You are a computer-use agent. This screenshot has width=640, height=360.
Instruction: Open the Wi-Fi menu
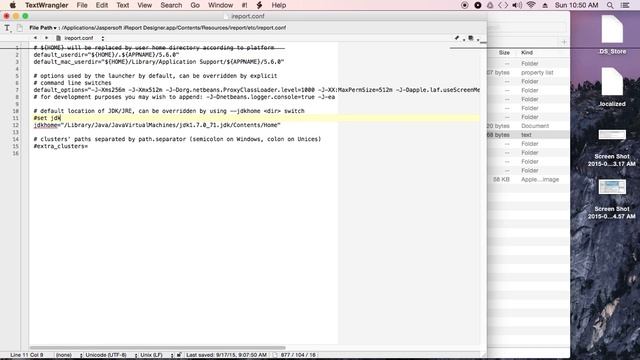[531, 5]
